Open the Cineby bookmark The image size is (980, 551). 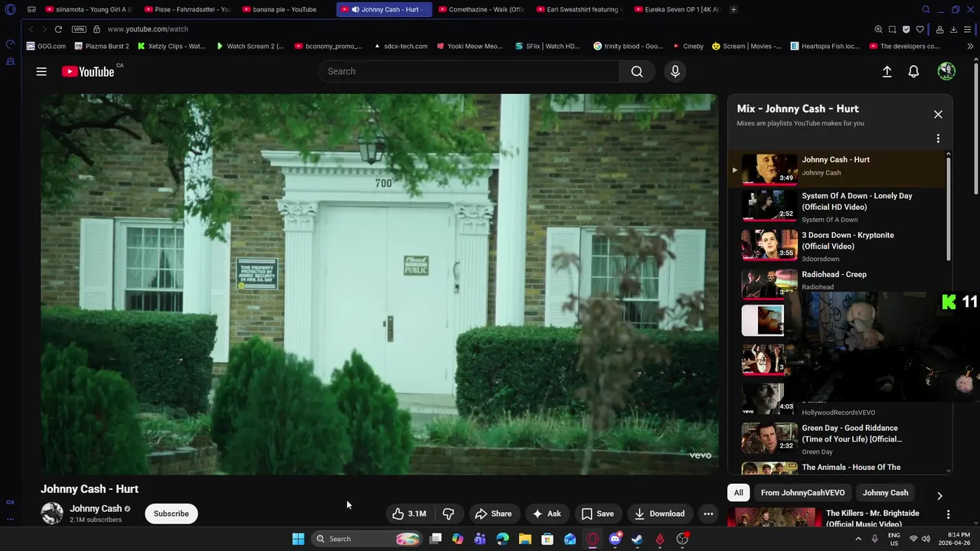coord(688,46)
